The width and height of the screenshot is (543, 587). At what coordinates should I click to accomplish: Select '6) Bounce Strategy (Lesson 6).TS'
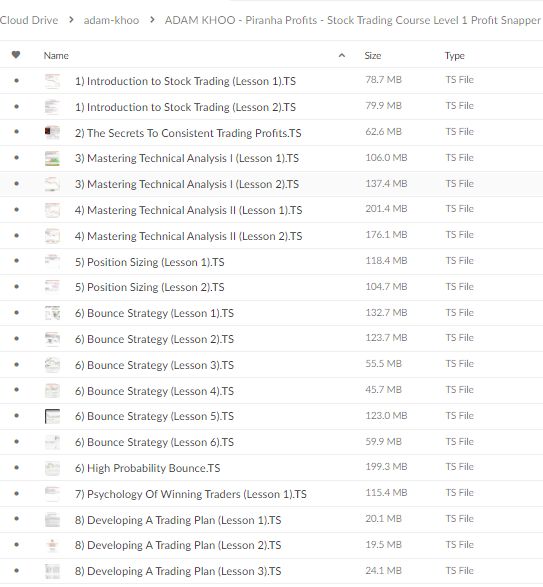154,442
